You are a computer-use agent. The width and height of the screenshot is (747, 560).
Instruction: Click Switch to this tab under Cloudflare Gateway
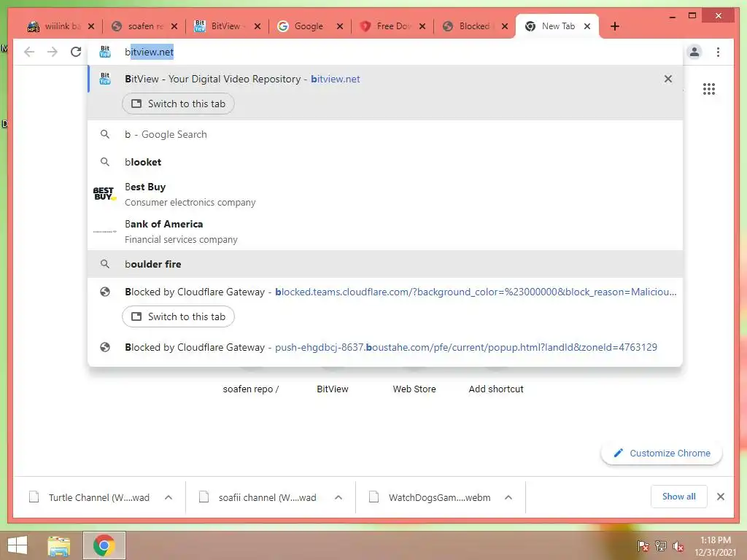coord(178,316)
